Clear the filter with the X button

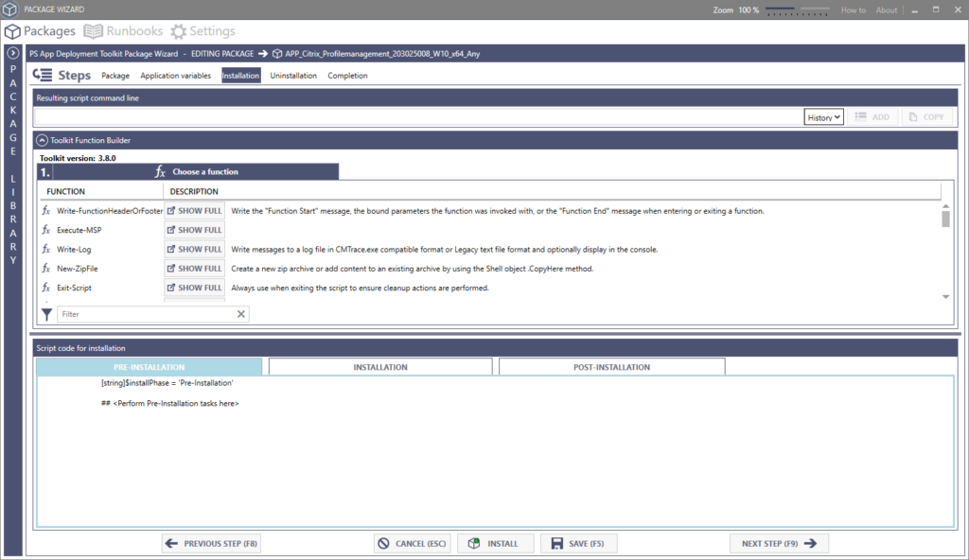(241, 314)
